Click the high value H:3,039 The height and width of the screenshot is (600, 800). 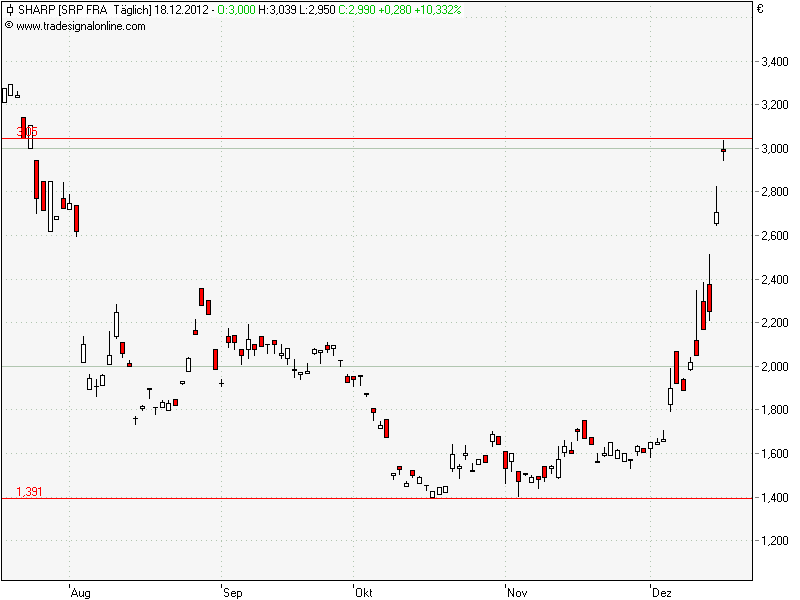[277, 10]
